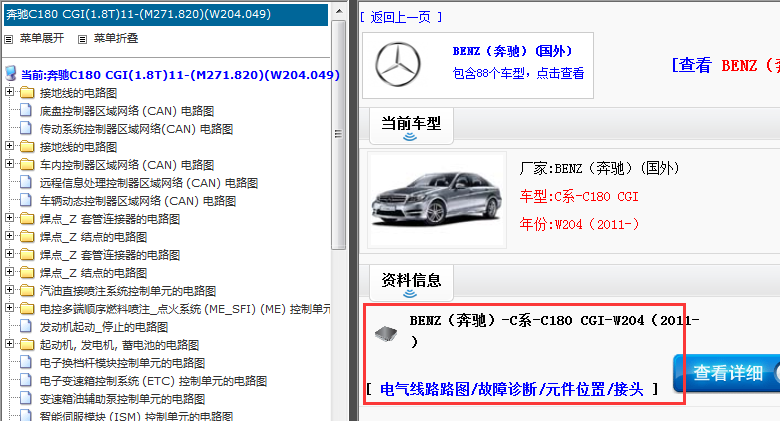Viewport: 780px width, 421px height.
Task: Click the folder icon of 车内控制器区域网络 (CAN) 电路图
Action: (x=27, y=165)
